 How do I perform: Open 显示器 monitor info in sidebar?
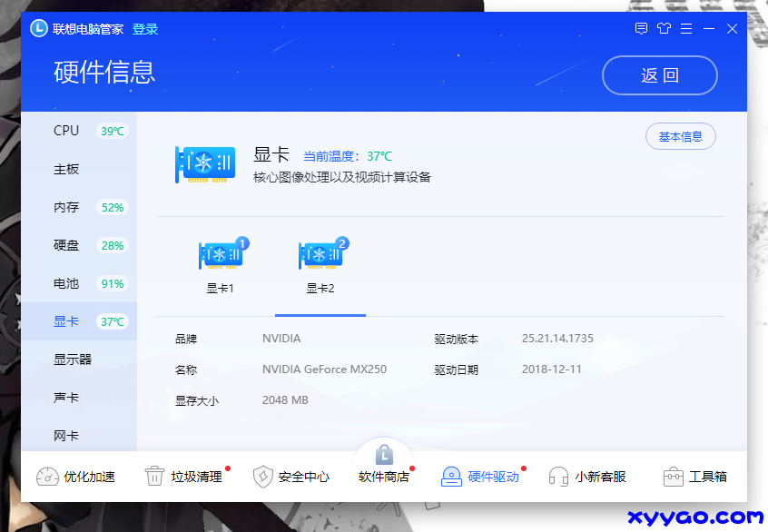click(x=73, y=360)
